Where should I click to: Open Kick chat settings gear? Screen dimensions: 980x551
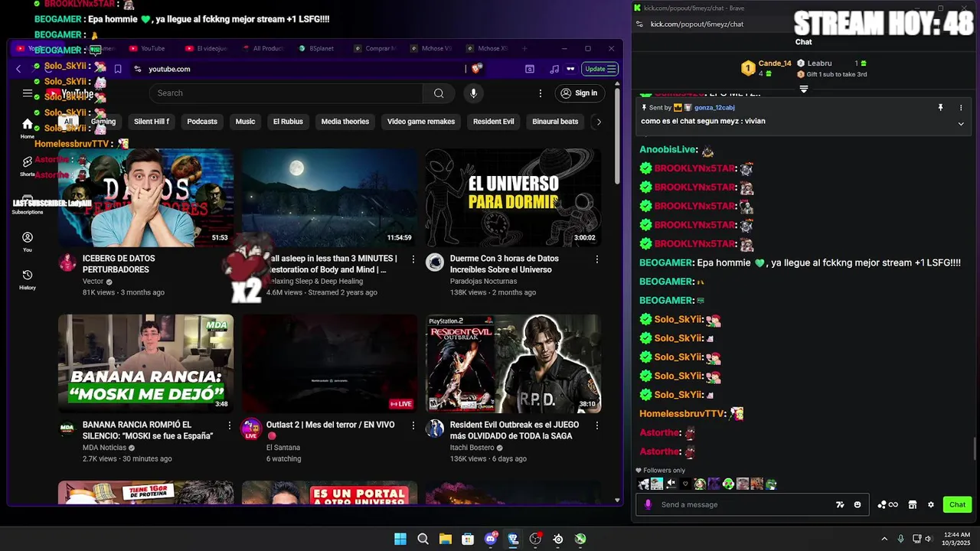931,505
